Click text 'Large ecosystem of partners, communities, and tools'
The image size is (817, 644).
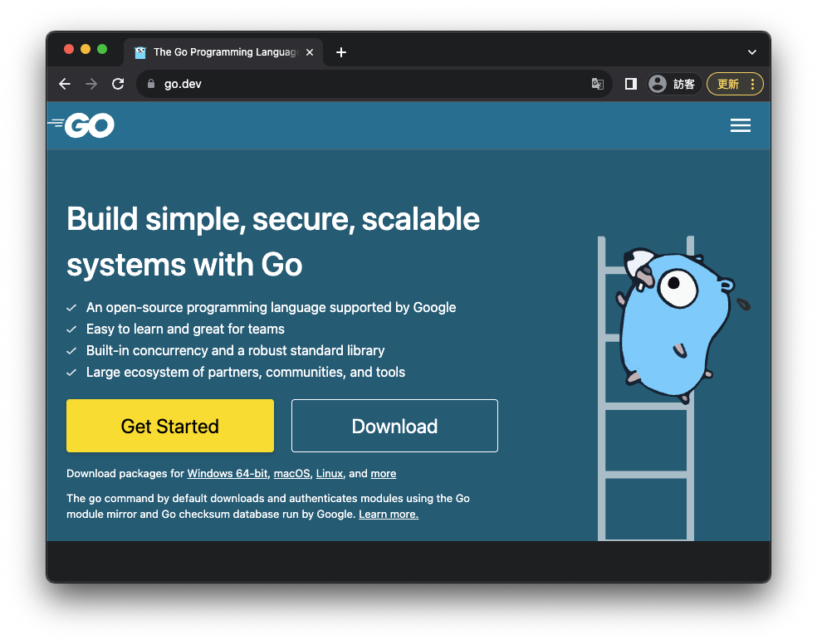pyautogui.click(x=246, y=373)
